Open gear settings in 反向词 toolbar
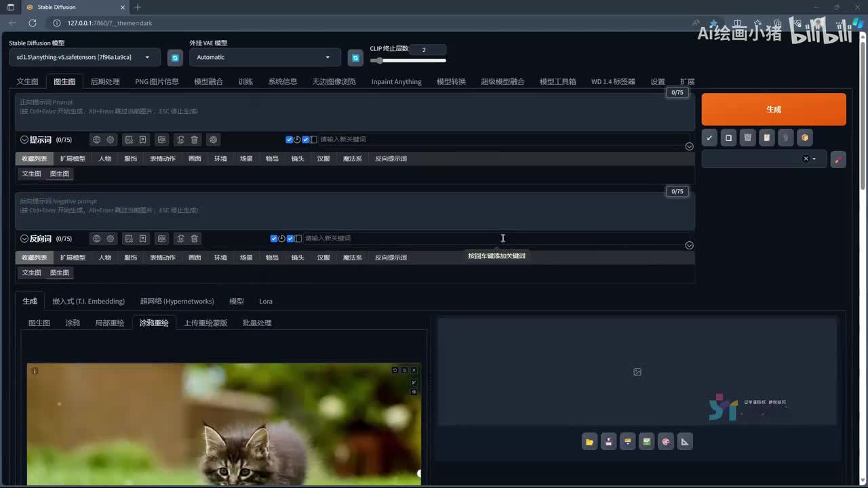Image resolution: width=868 pixels, height=488 pixels. (x=111, y=239)
